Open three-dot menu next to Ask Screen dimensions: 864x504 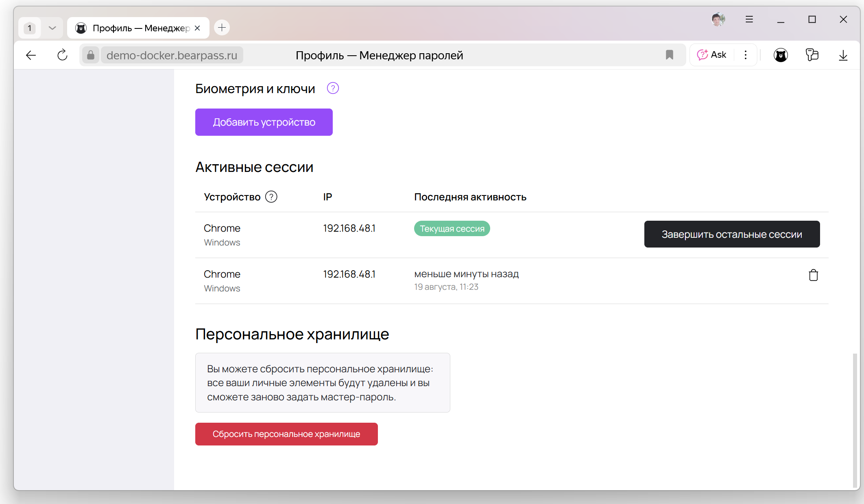[745, 55]
